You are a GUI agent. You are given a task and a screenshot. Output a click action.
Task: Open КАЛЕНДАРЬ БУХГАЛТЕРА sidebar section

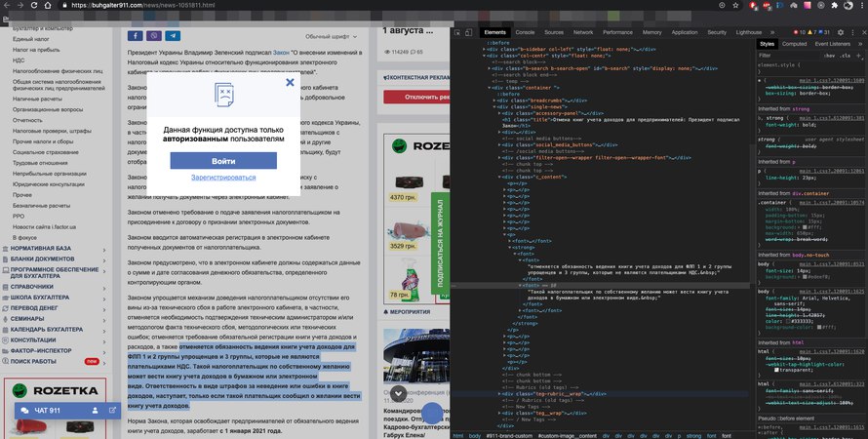tap(47, 330)
